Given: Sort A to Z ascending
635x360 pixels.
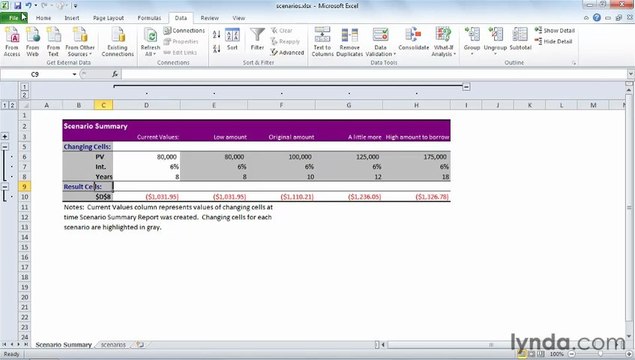Looking at the screenshot, I should pyautogui.click(x=217, y=34).
